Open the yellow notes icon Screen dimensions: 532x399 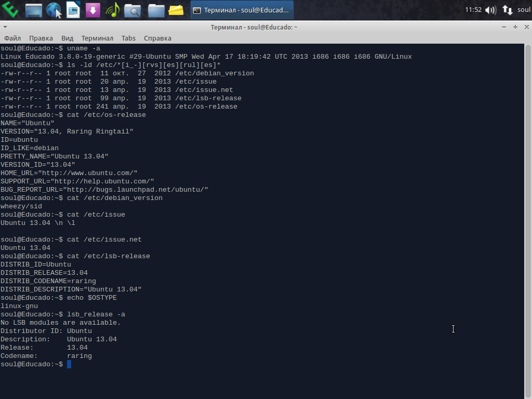tap(176, 10)
